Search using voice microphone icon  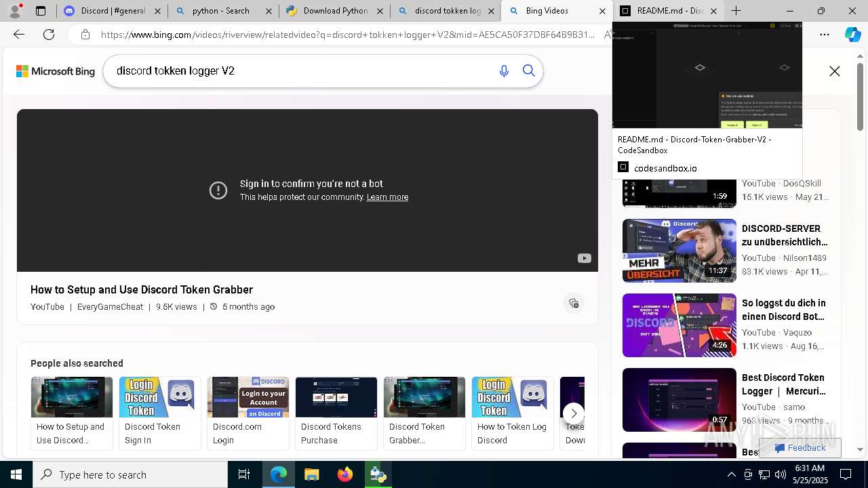[x=503, y=71]
